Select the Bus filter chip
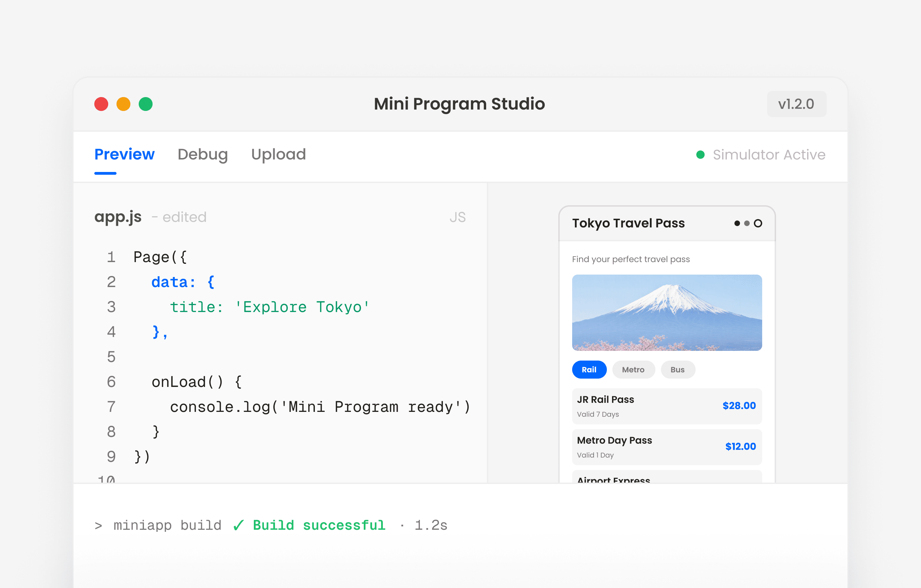 678,369
